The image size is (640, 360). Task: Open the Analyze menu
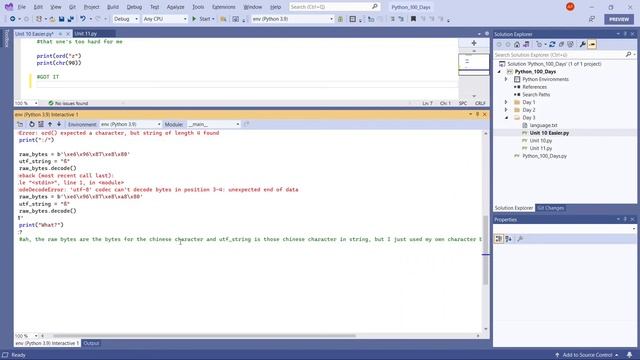176,7
